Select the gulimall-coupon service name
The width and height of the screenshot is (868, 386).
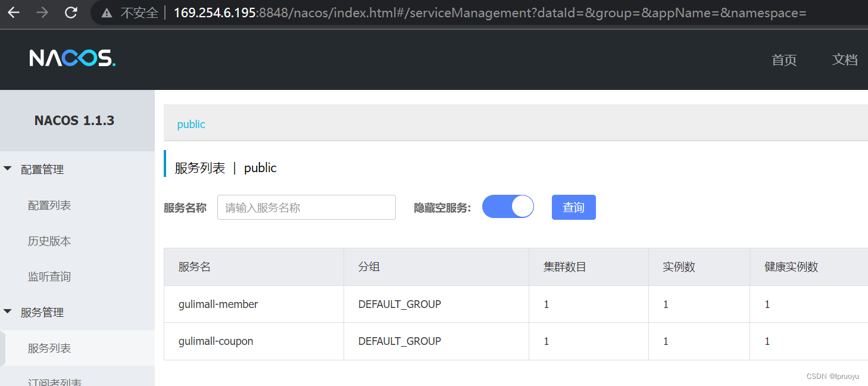[x=216, y=341]
